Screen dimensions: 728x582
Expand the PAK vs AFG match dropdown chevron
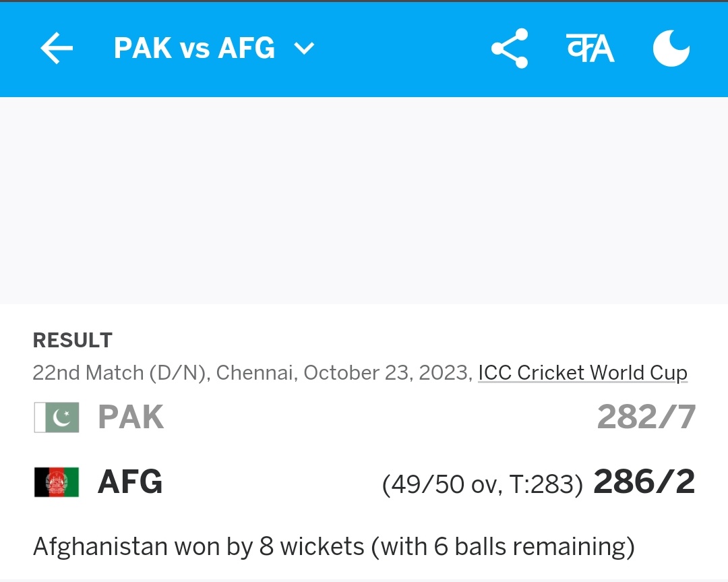[x=305, y=49]
